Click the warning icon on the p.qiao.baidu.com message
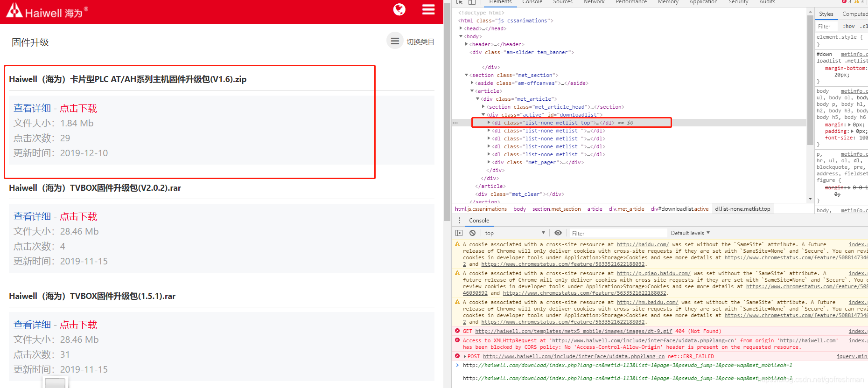This screenshot has width=868, height=388. (x=457, y=273)
